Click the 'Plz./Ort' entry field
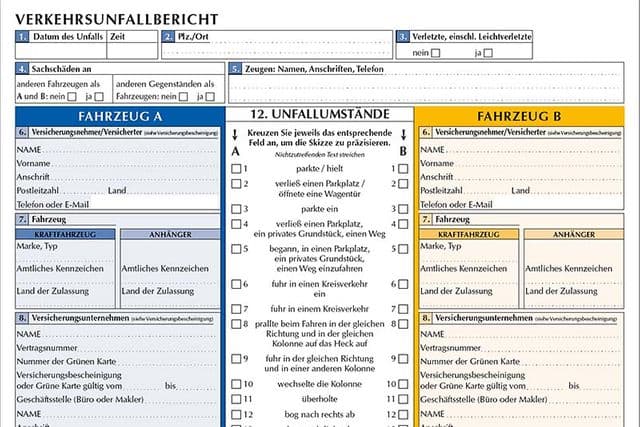Viewport: 640px width, 427px height. click(277, 49)
